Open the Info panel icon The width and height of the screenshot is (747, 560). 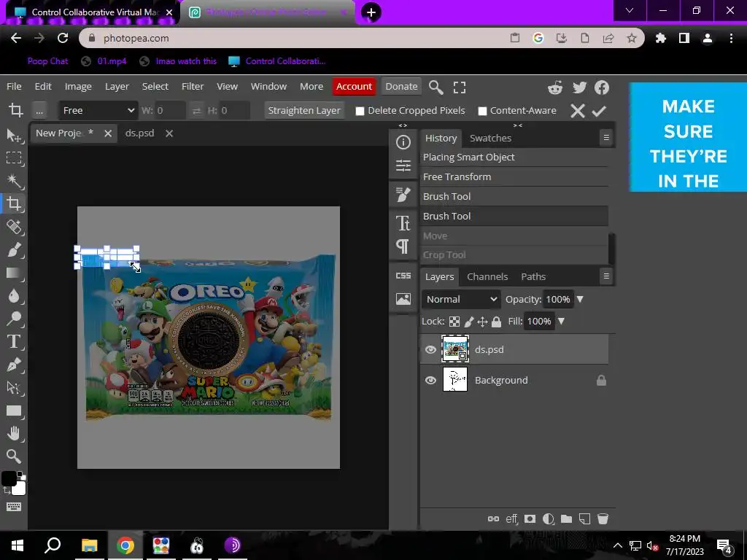(403, 142)
